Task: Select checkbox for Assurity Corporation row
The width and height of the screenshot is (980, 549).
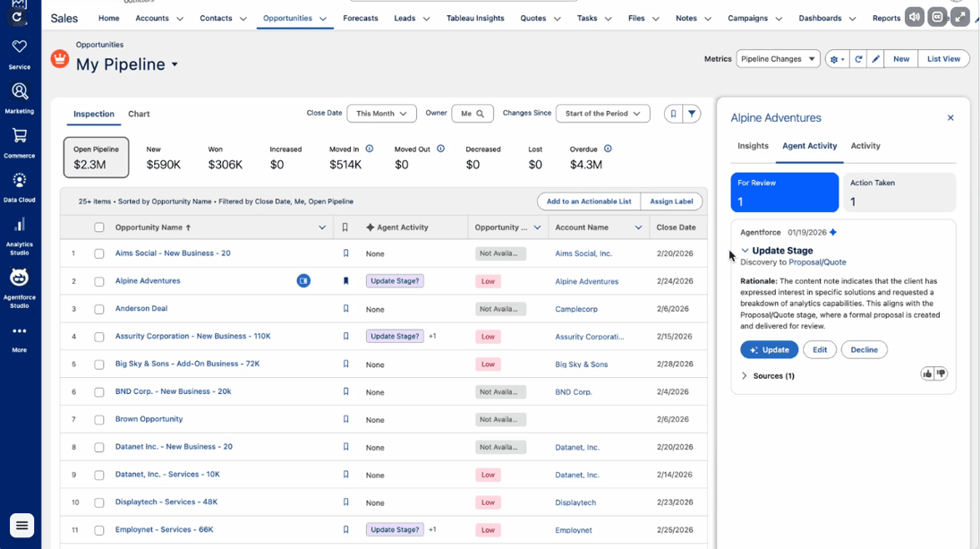Action: [99, 337]
